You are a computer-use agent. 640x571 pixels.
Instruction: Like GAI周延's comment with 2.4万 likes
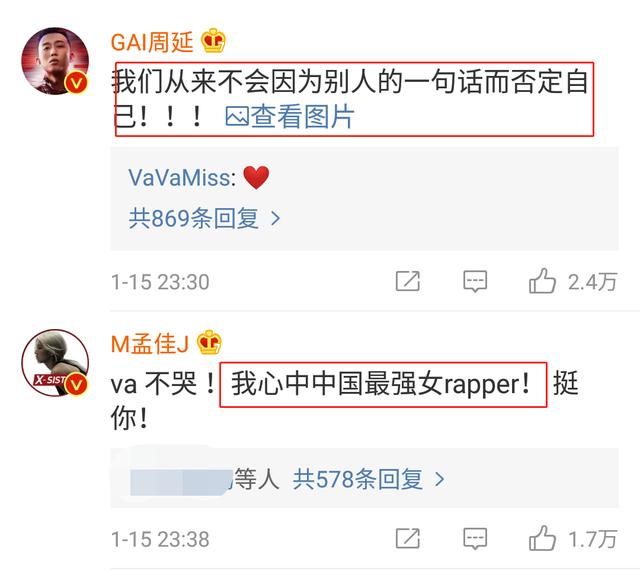point(572,281)
